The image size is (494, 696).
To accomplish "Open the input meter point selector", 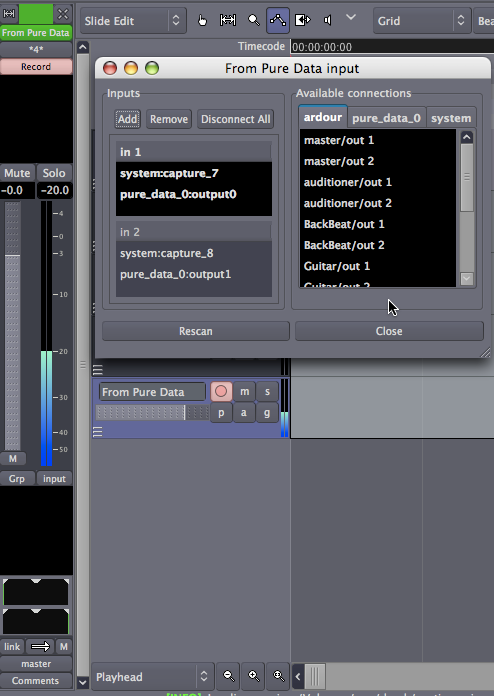I will click(54, 478).
